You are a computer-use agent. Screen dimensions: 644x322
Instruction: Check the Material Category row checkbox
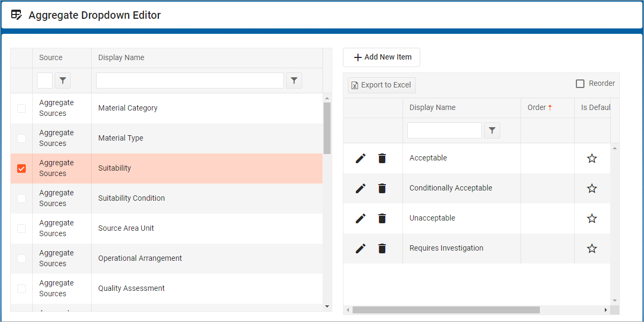click(21, 108)
